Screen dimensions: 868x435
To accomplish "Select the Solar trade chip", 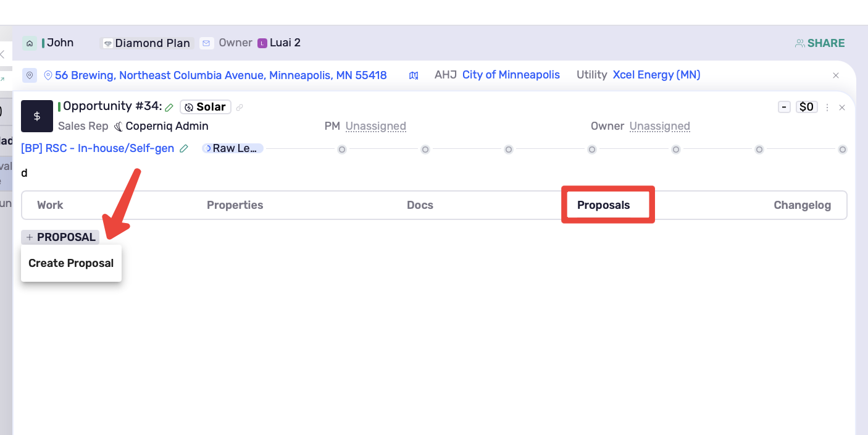I will pyautogui.click(x=206, y=107).
